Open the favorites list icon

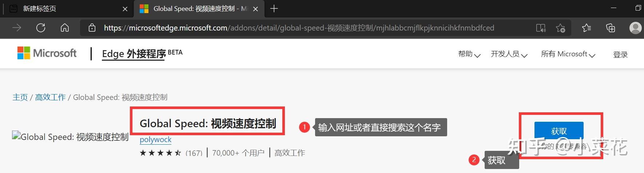click(586, 28)
